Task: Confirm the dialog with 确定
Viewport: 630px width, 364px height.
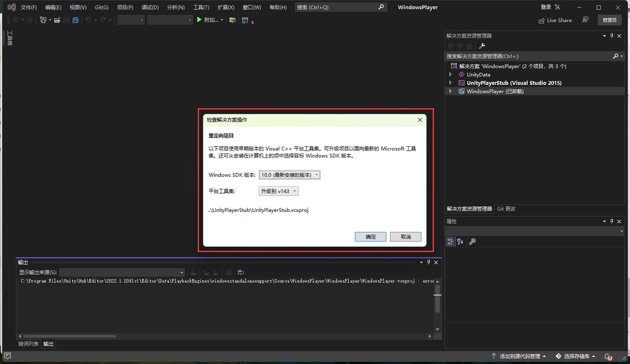Action: click(x=370, y=237)
